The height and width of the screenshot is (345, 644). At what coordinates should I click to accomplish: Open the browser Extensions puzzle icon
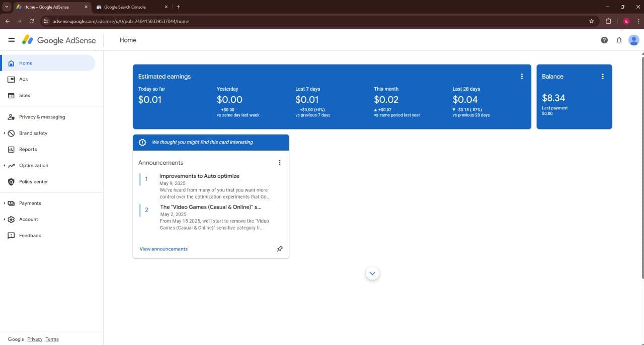[x=608, y=21]
